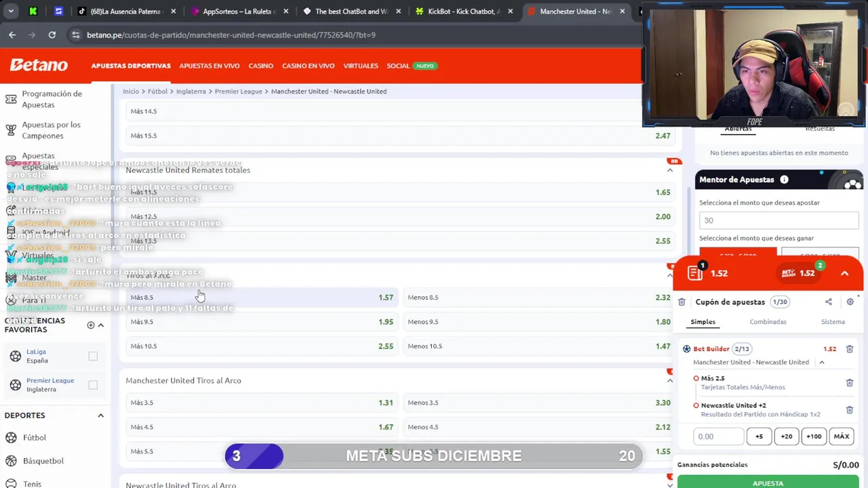Open bet coupon settings gear
This screenshot has width=868, height=488.
850,302
